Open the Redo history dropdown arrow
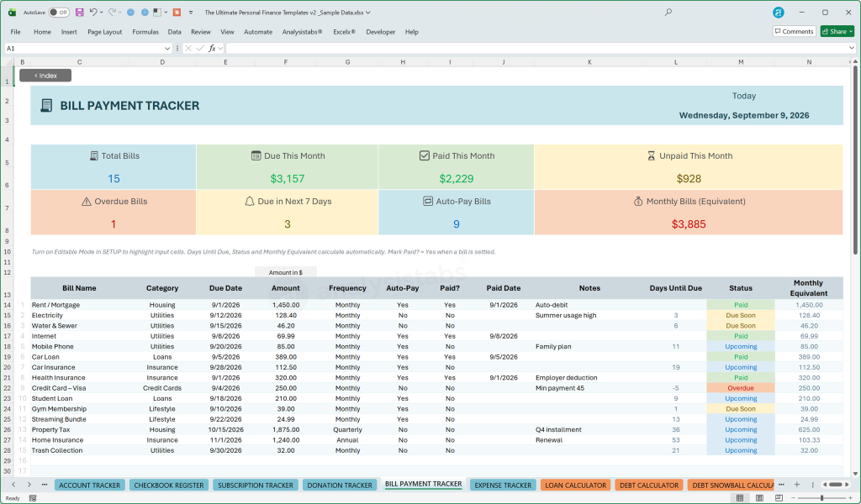861x504 pixels. [120, 12]
